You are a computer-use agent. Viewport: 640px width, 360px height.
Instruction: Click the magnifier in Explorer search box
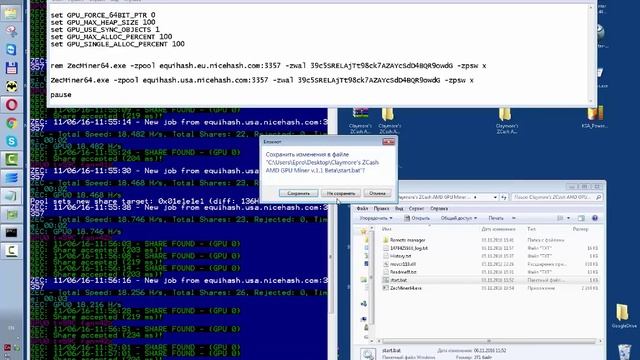point(598,197)
